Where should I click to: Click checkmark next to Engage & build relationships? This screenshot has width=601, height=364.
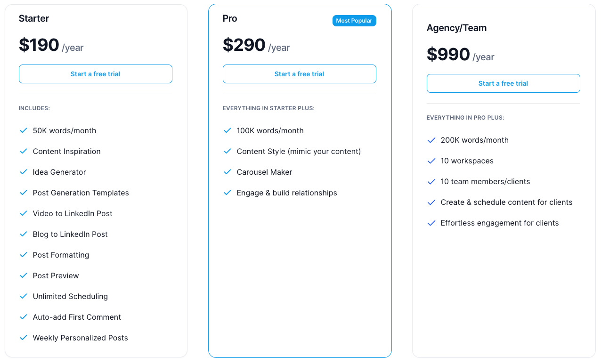click(x=227, y=193)
